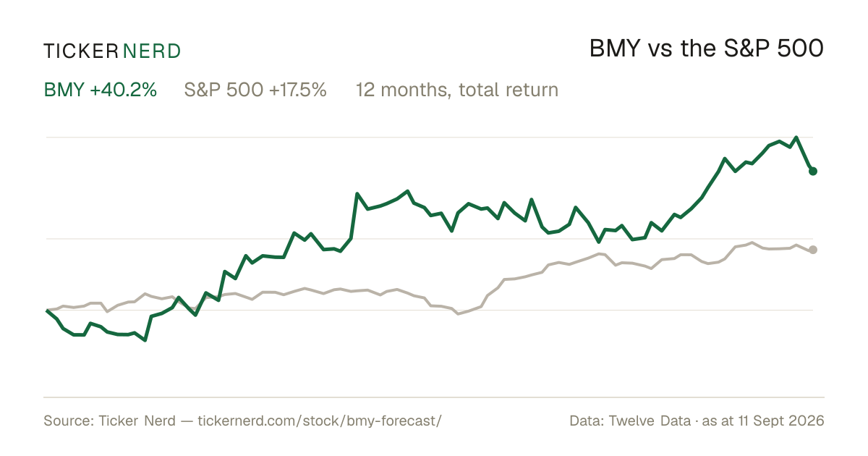
Task: Click the BMY line end-point dot
Action: click(813, 171)
